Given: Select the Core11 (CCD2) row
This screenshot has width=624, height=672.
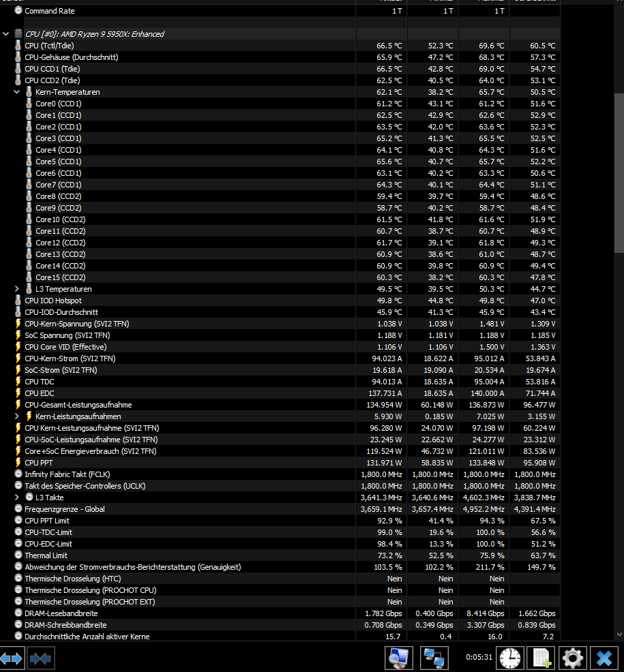Looking at the screenshot, I should pyautogui.click(x=280, y=231).
